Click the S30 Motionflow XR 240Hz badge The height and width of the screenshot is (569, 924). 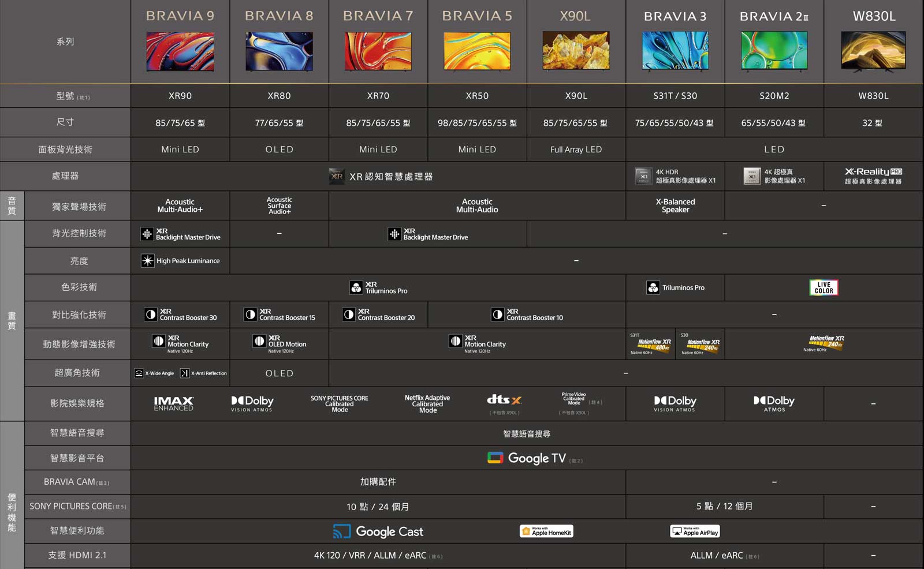pos(703,345)
